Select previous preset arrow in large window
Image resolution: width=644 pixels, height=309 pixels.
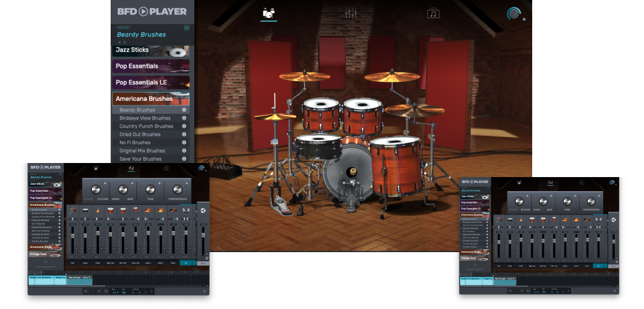click(x=119, y=42)
